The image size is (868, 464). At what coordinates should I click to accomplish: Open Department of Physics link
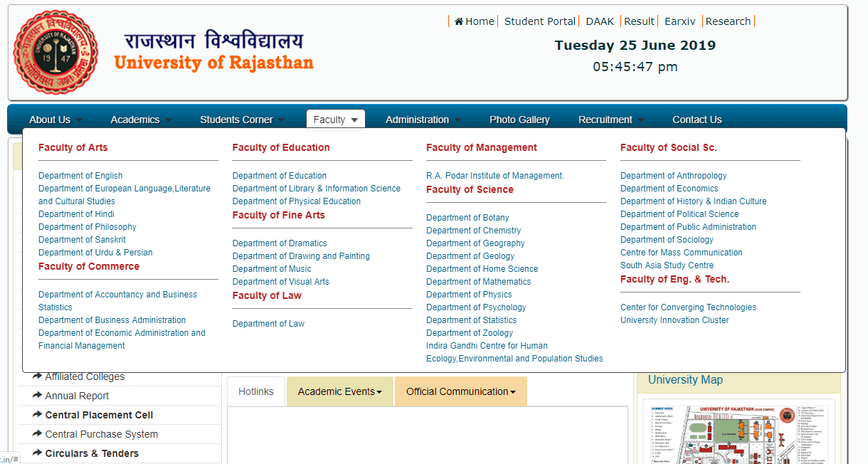pos(469,295)
